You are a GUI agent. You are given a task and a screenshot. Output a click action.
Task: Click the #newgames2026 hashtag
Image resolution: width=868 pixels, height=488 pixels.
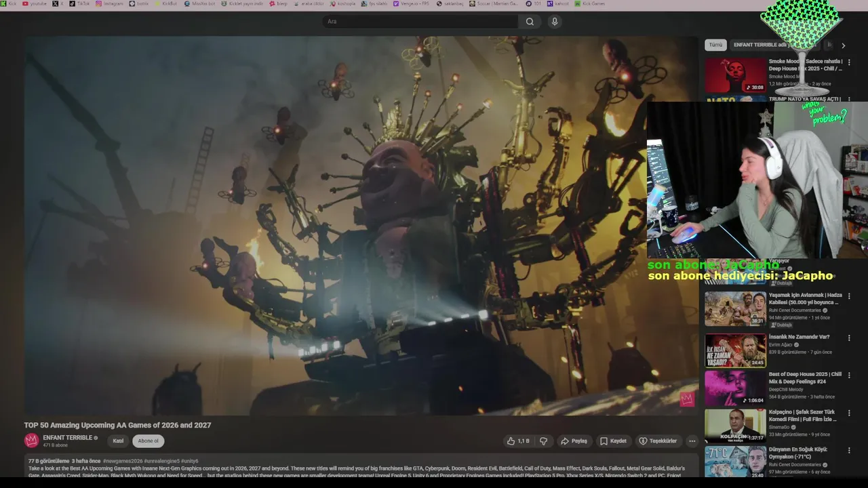click(x=122, y=461)
